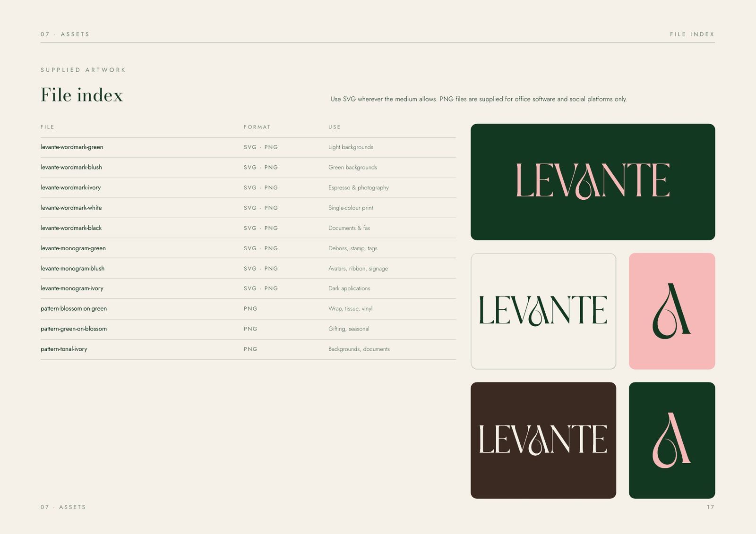The height and width of the screenshot is (534, 756).
Task: Click '07 · ASSETS' in the page footer
Action: click(x=63, y=507)
